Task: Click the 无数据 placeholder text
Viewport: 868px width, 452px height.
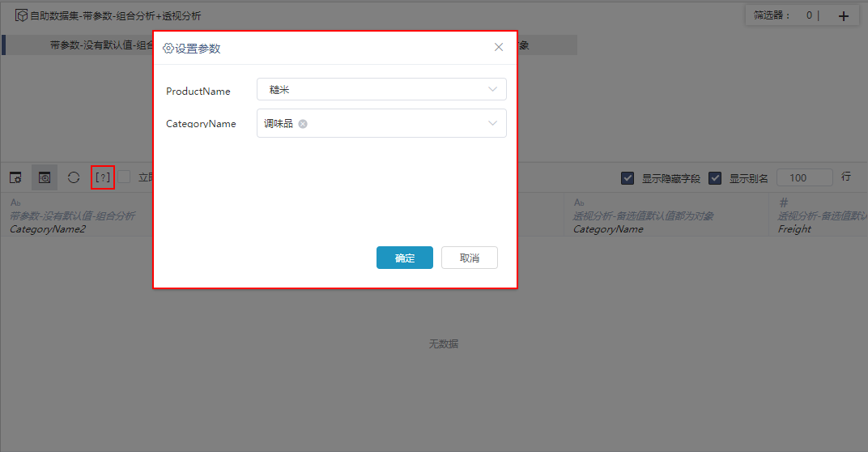Action: point(444,344)
